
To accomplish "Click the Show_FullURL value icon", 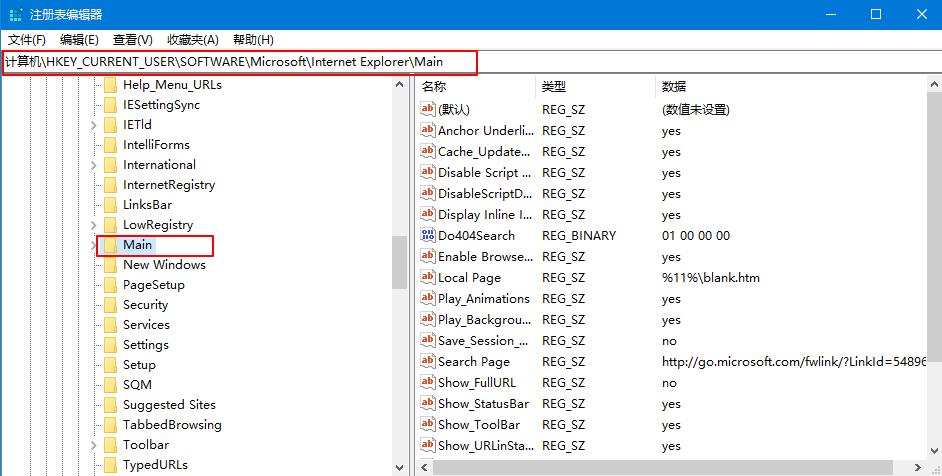I will point(428,383).
